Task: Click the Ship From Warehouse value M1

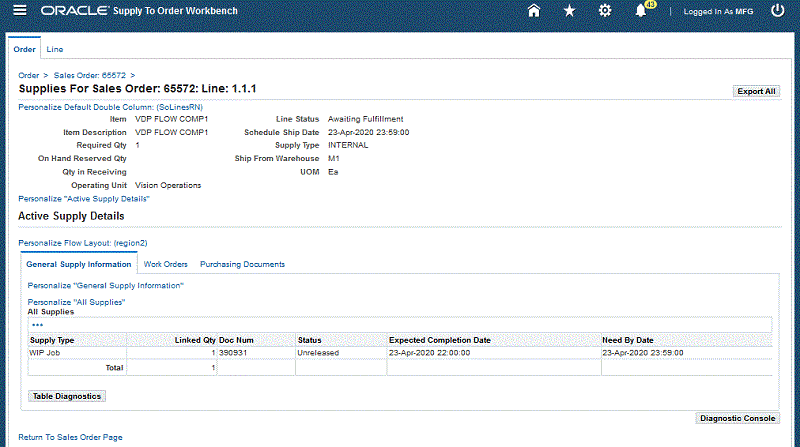Action: click(334, 158)
